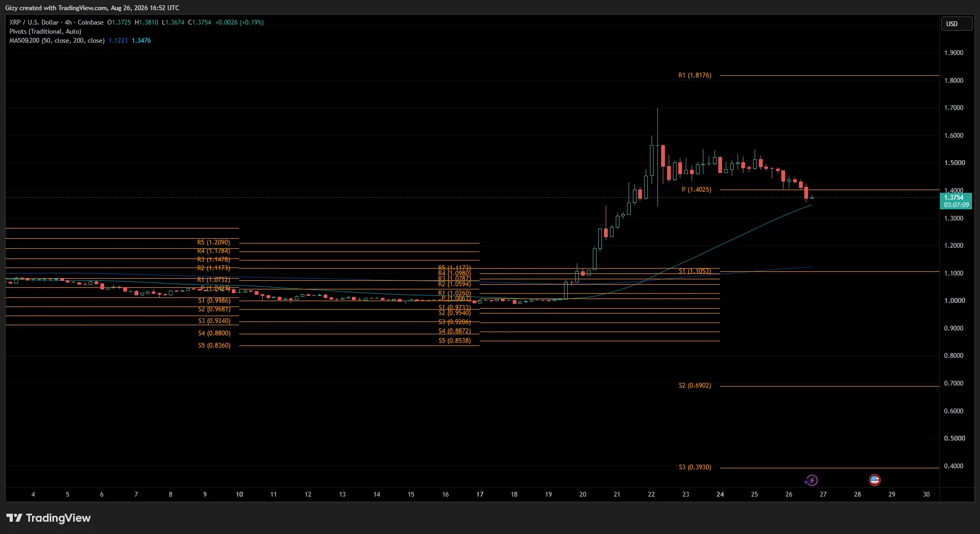
Task: Click the S4 (0.8800) pivot label
Action: tap(214, 333)
